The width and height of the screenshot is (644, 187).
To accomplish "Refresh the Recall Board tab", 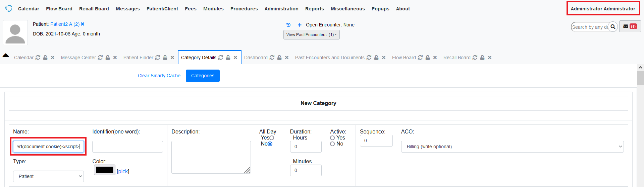I will tap(475, 58).
